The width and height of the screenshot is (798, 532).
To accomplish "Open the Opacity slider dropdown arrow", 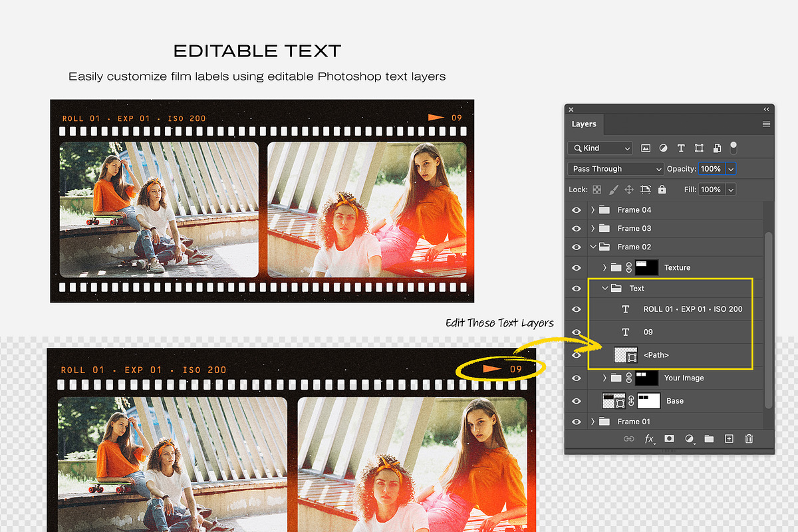I will pos(731,169).
